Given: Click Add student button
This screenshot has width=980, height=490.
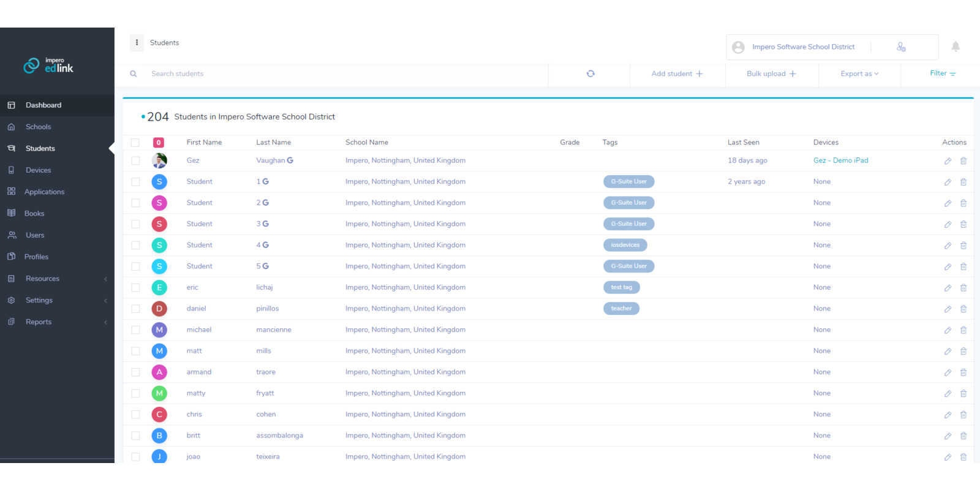Looking at the screenshot, I should (x=677, y=73).
